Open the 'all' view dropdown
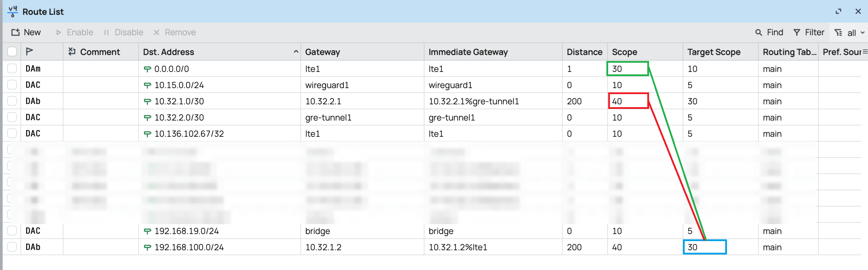 point(849,33)
